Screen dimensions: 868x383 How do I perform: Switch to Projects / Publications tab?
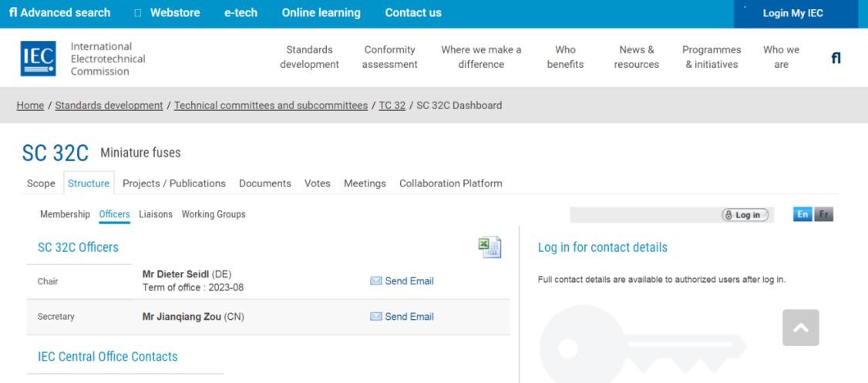[174, 183]
